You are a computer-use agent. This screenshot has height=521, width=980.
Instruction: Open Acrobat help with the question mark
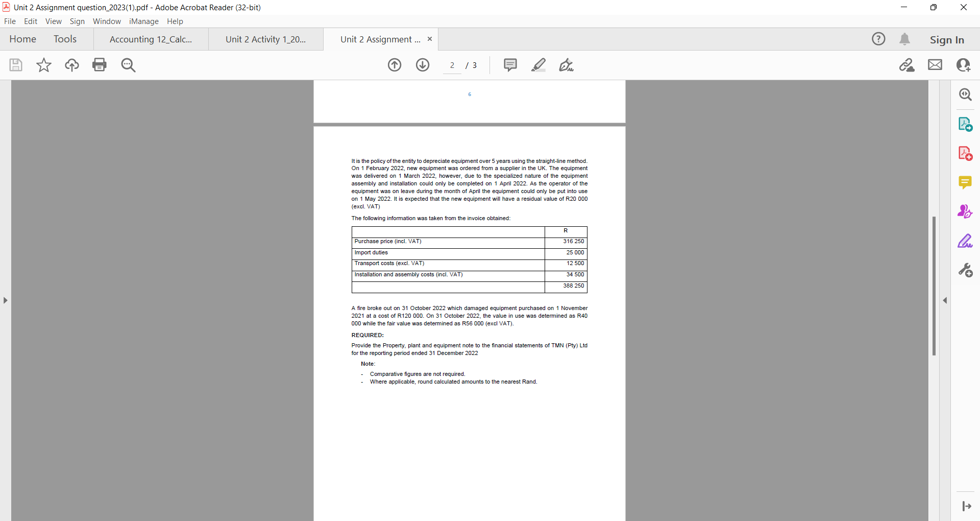coord(879,39)
